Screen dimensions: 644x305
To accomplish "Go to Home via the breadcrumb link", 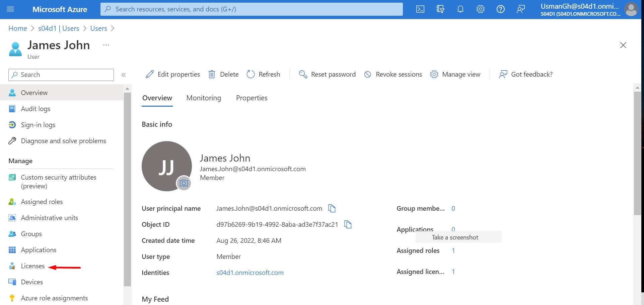I will pos(17,28).
